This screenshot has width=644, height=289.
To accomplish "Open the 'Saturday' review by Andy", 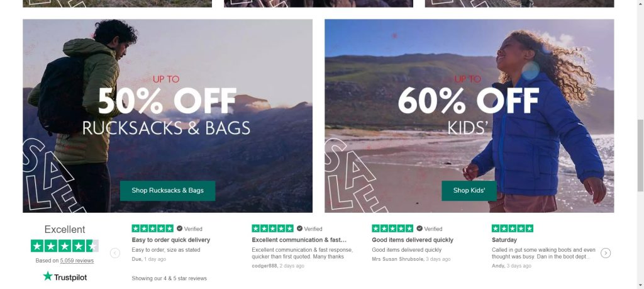I will pyautogui.click(x=504, y=240).
